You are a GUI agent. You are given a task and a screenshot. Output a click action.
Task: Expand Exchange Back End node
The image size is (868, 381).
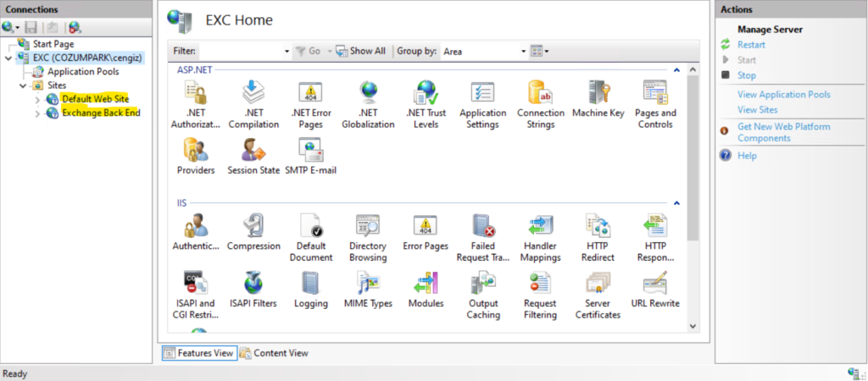pos(37,113)
